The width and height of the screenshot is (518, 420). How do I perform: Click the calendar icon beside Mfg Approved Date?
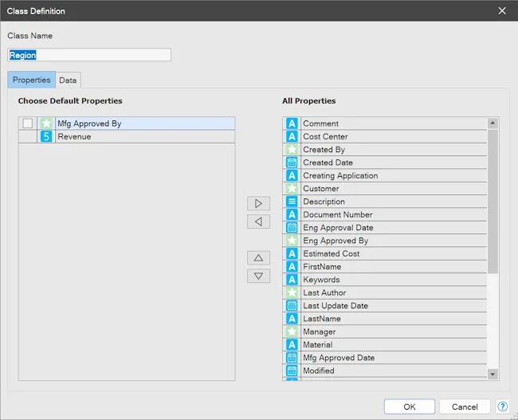pyautogui.click(x=292, y=358)
